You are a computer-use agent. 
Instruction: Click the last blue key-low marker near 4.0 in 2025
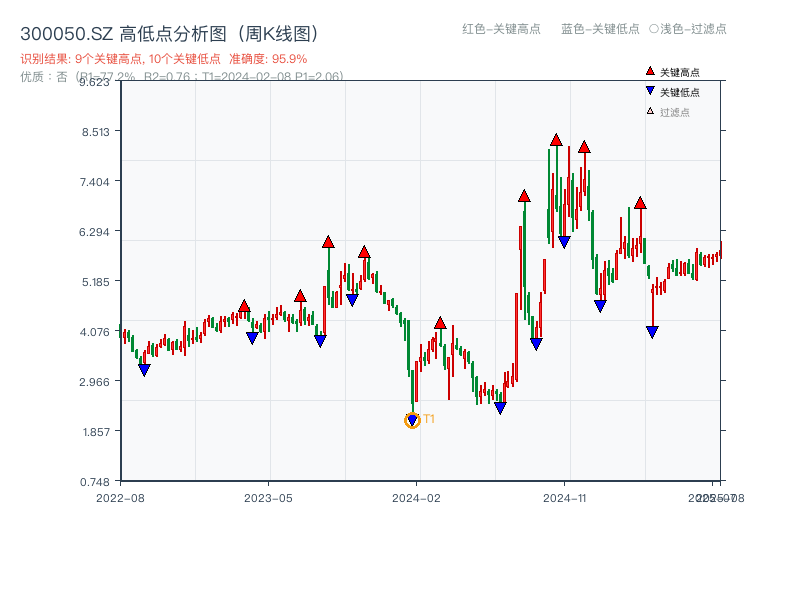[652, 332]
